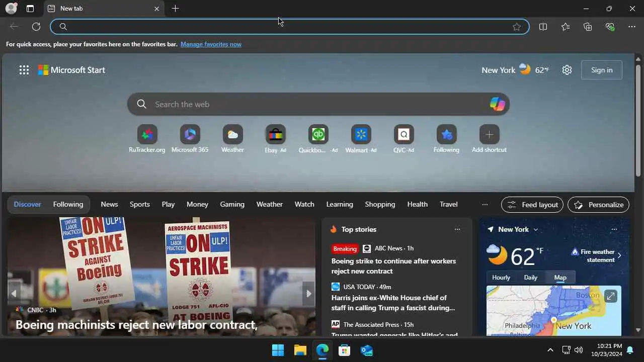Image resolution: width=644 pixels, height=362 pixels.
Task: Expand the weather map
Action: pyautogui.click(x=610, y=296)
